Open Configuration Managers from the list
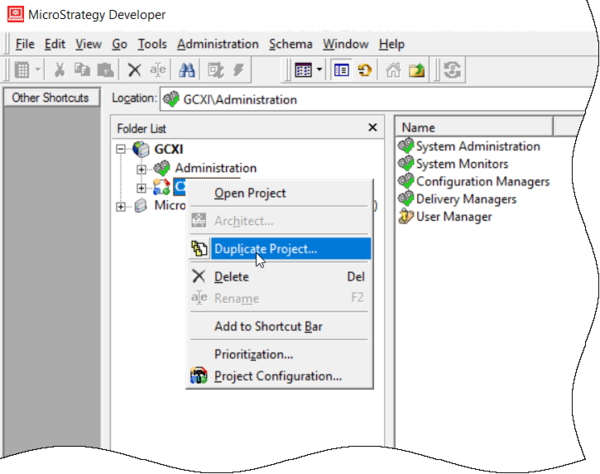This screenshot has width=600, height=474. coord(482,182)
